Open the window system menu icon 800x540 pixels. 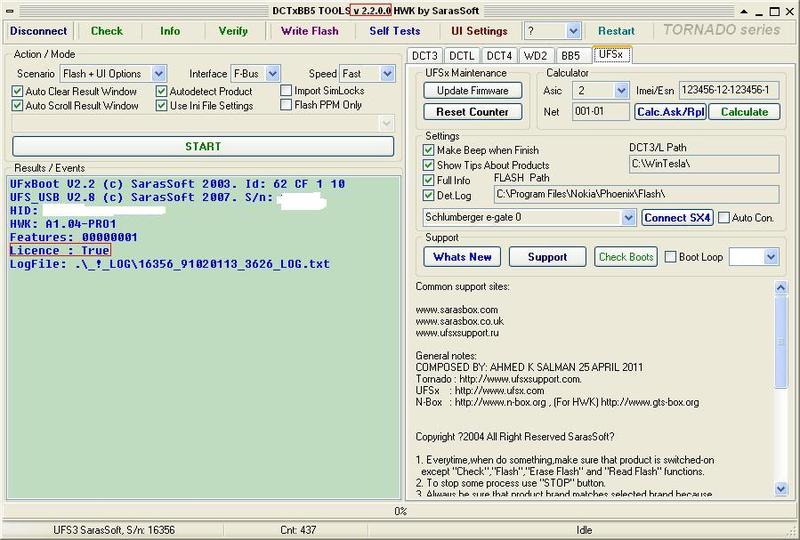[10, 11]
